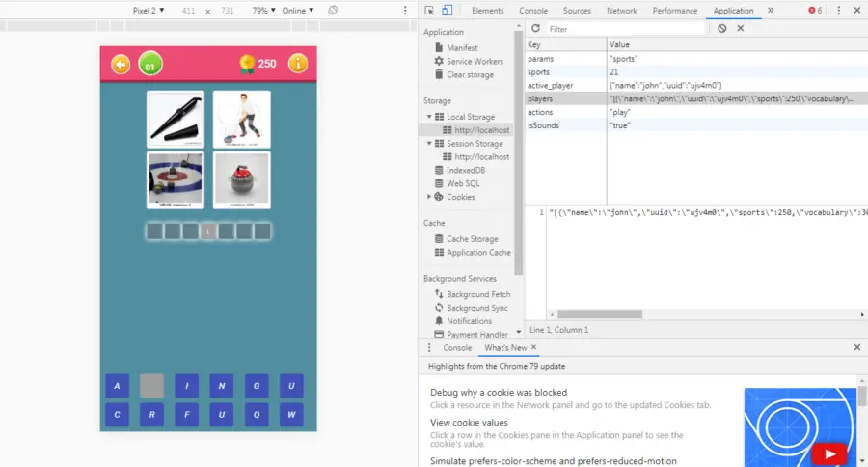Play the YouTube video thumbnail

(x=828, y=453)
